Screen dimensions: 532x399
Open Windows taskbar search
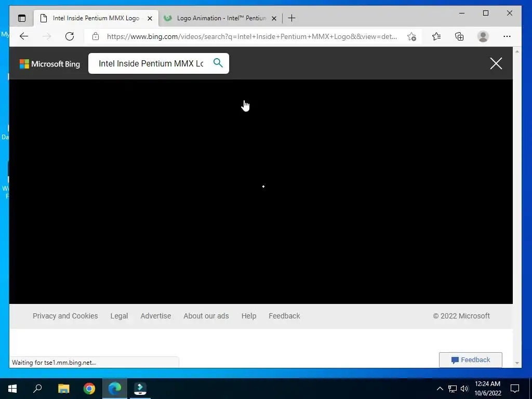click(37, 389)
